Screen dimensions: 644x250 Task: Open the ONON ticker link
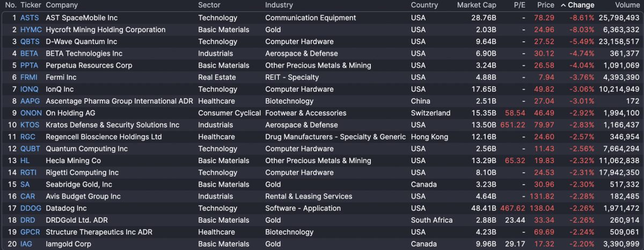(31, 113)
